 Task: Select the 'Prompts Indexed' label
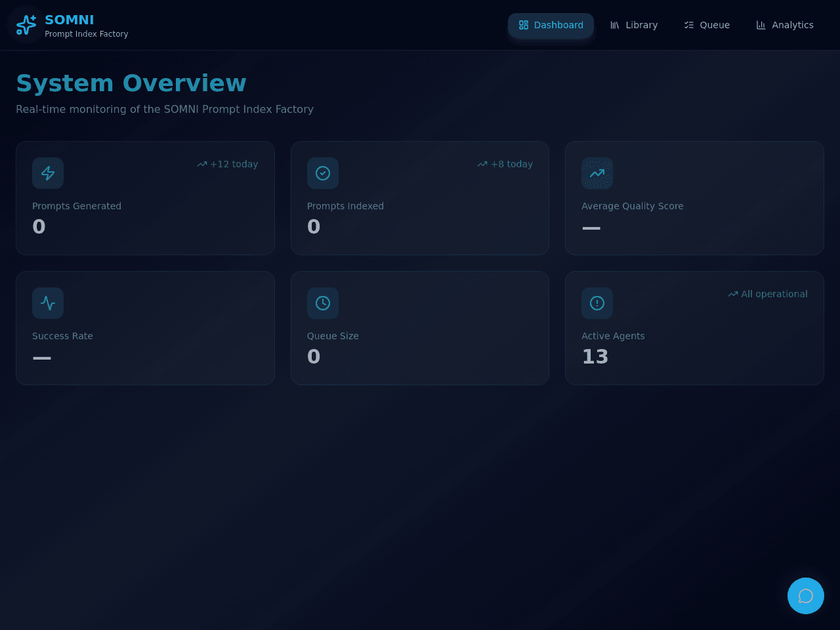(x=345, y=206)
